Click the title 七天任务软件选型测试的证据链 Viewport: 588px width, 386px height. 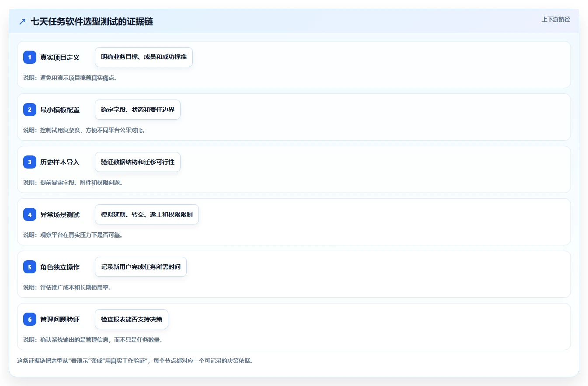[x=92, y=21]
